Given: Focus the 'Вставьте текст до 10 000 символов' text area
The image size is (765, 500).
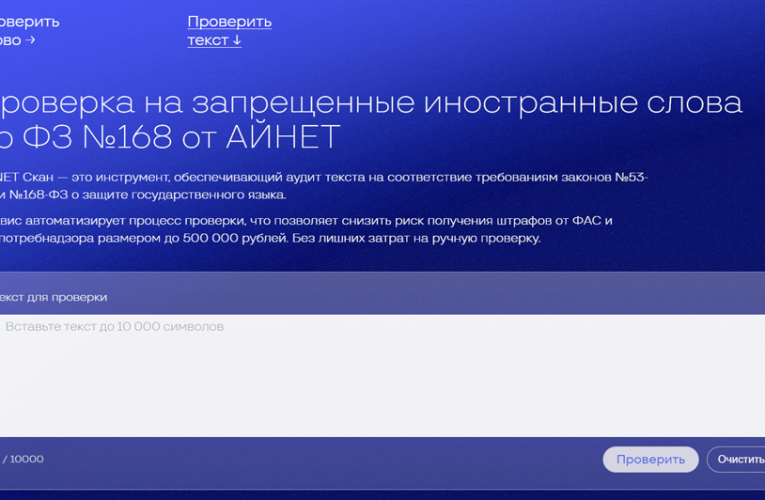Looking at the screenshot, I should (382, 376).
